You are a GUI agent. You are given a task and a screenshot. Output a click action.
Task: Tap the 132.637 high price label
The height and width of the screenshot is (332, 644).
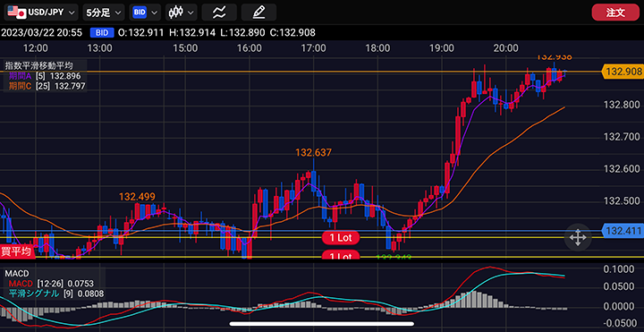tap(313, 153)
